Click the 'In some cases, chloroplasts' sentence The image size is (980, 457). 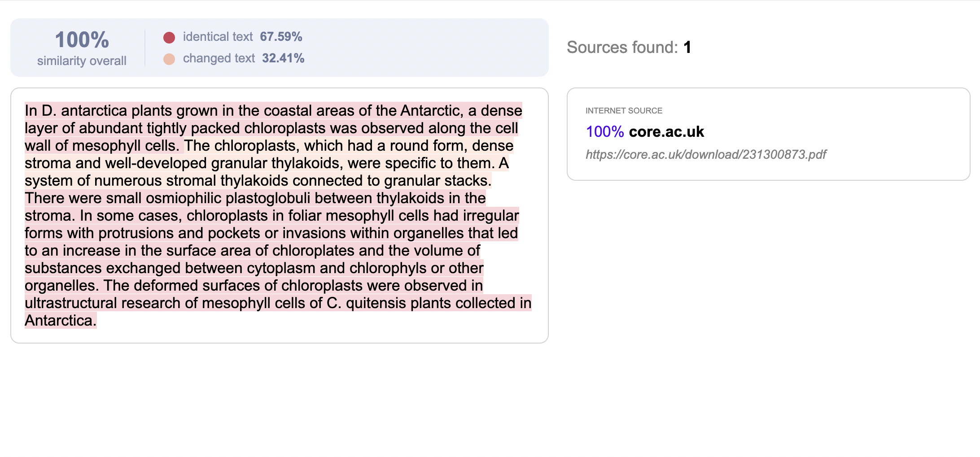[272, 250]
